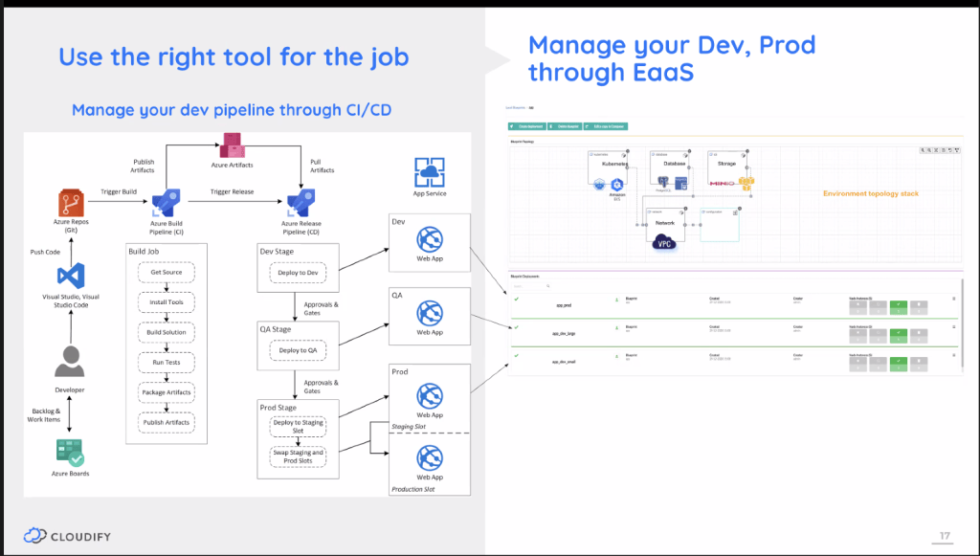
Task: Click the Staging Slot Web App icon
Action: [x=430, y=396]
